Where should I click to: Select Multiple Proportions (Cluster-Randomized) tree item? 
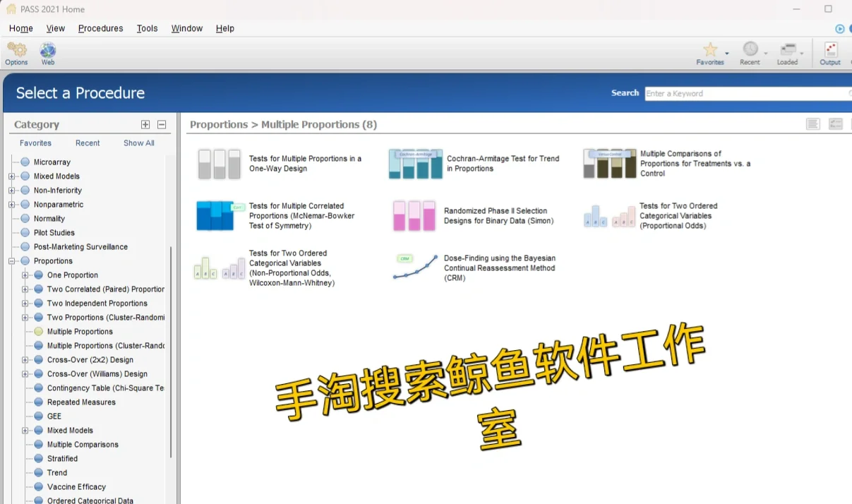click(106, 346)
